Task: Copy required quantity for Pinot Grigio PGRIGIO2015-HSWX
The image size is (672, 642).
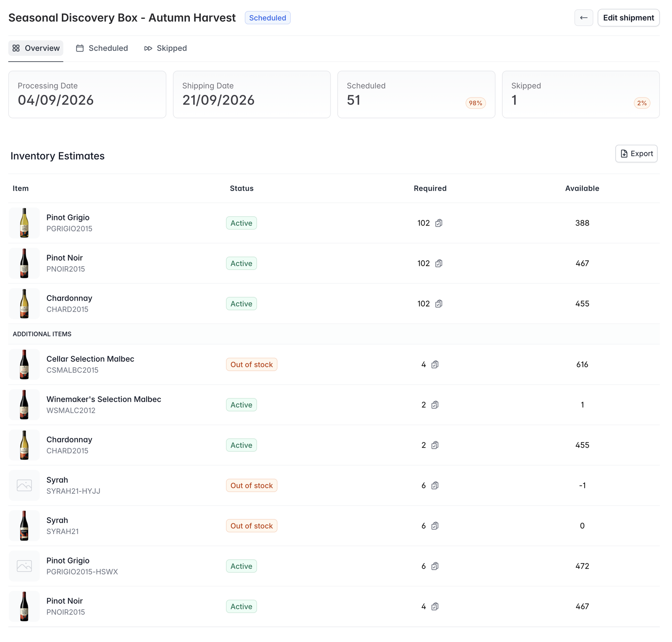Action: pyautogui.click(x=435, y=566)
